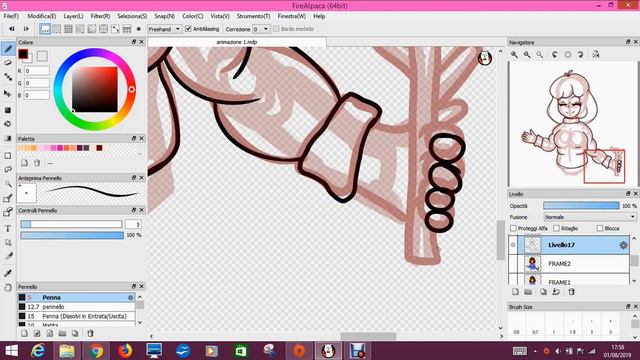Switch to animazione 1.mdp tab

click(237, 42)
